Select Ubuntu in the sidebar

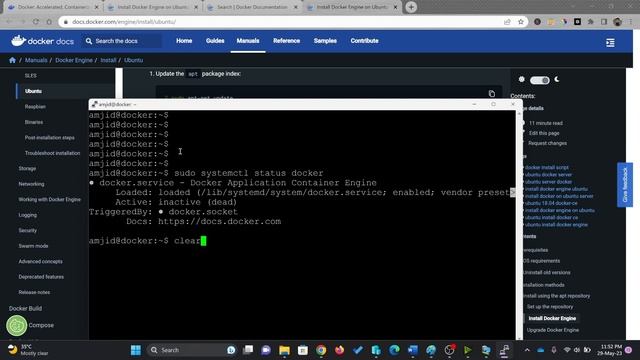point(33,91)
